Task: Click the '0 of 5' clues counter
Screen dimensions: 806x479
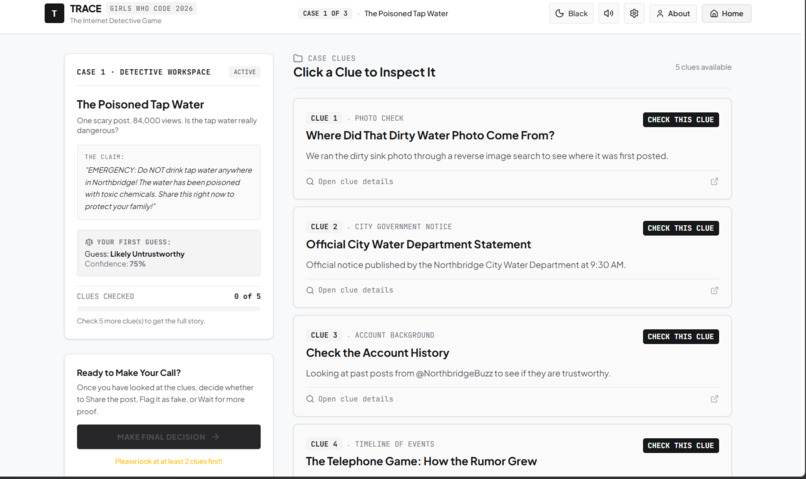Action: tap(247, 297)
